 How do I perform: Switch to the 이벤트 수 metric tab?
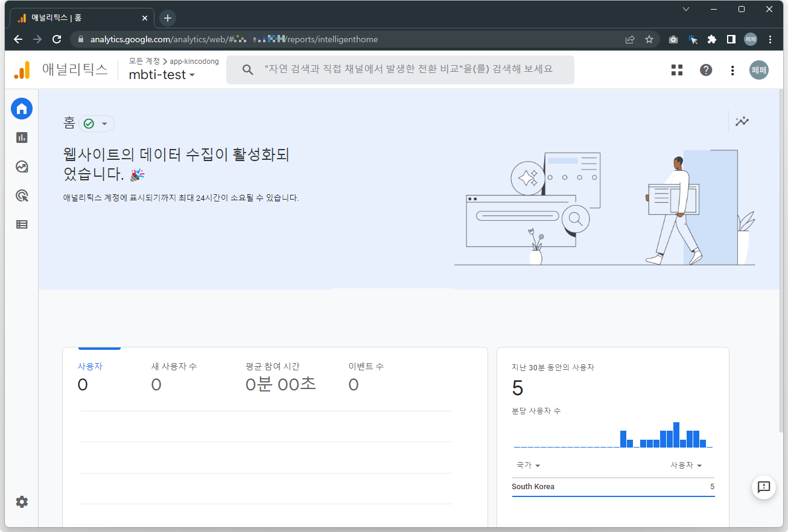(364, 366)
